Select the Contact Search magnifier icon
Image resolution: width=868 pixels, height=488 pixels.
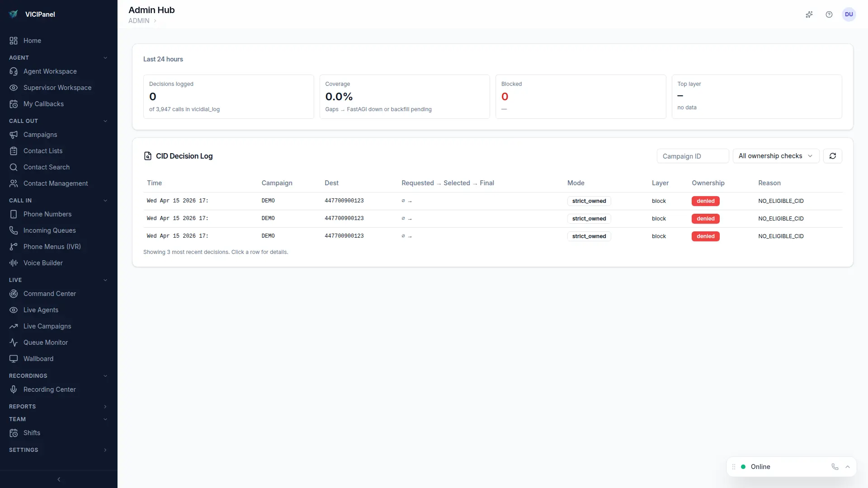[14, 167]
